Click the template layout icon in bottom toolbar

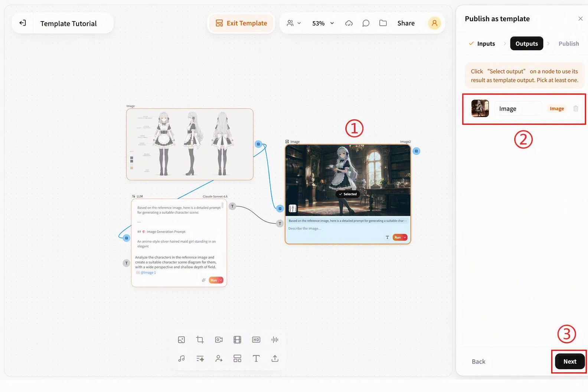tap(237, 358)
